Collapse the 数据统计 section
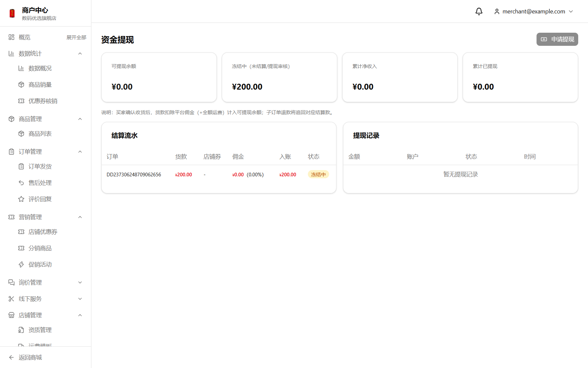 pos(80,54)
